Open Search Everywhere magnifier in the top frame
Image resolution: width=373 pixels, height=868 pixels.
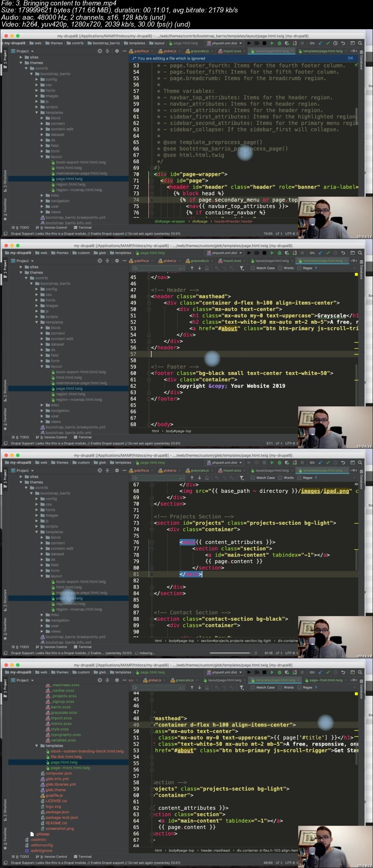[x=360, y=43]
